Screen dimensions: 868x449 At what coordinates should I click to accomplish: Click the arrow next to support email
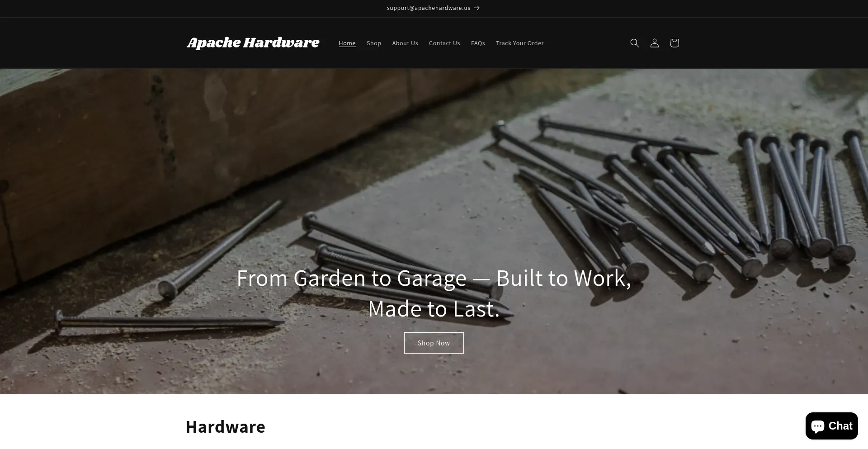(477, 8)
